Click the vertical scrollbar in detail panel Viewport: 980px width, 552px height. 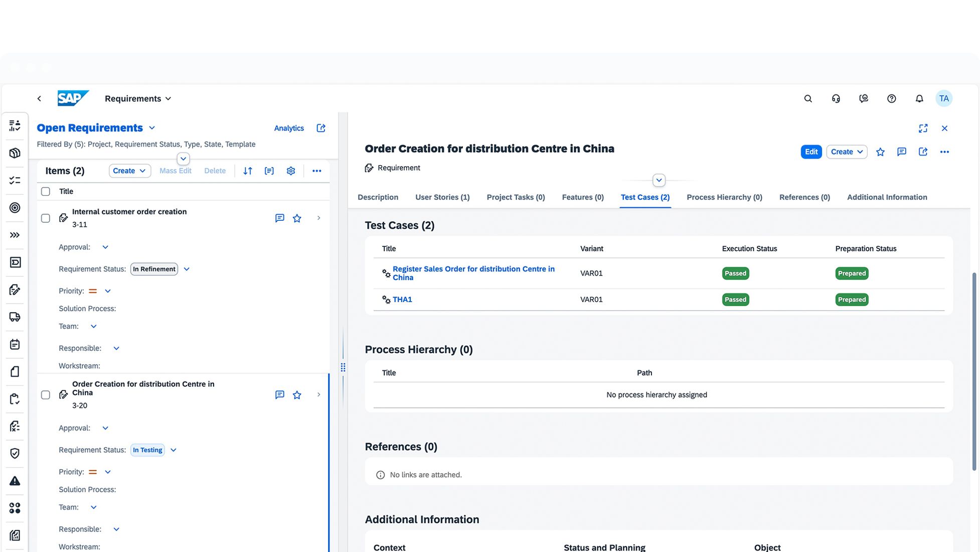974,371
